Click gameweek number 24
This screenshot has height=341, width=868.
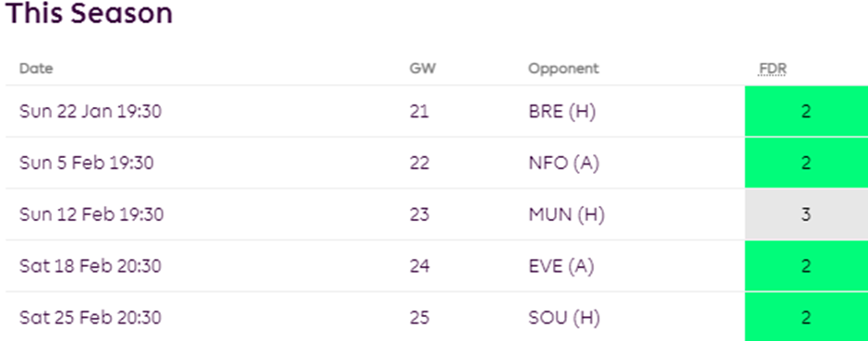point(419,266)
